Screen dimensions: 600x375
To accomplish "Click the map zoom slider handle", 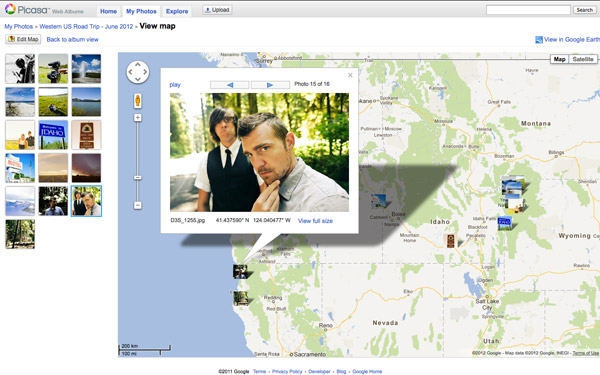I will coord(138,178).
